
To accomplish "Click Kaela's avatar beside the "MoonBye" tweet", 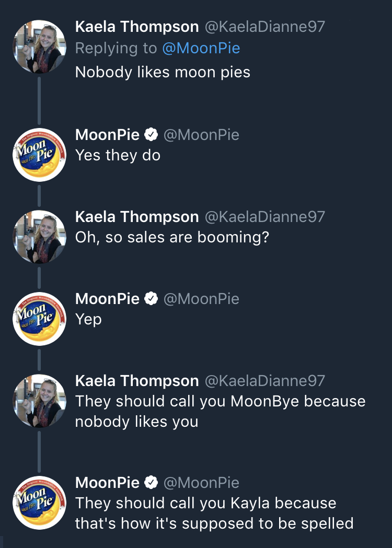I will pos(39,401).
